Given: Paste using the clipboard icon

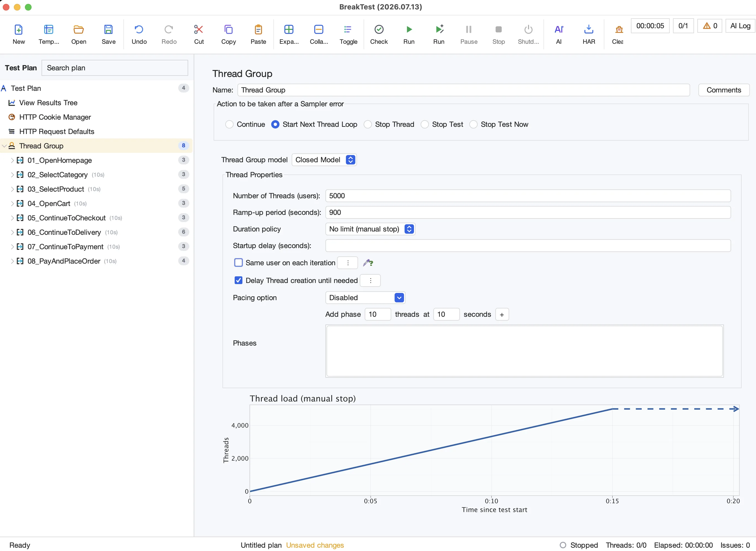Looking at the screenshot, I should pos(258,30).
